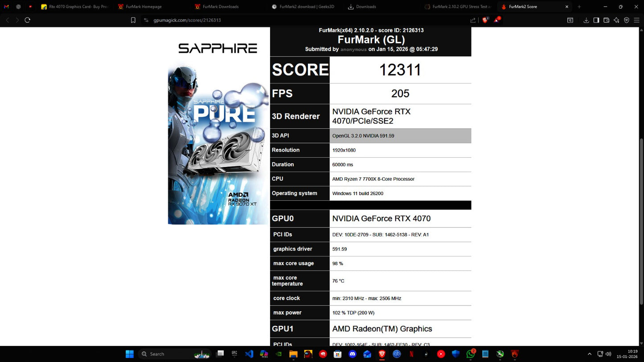Viewport: 644px width, 362px height.
Task: Switch to the FurMark Homepage tab
Action: (x=144, y=7)
